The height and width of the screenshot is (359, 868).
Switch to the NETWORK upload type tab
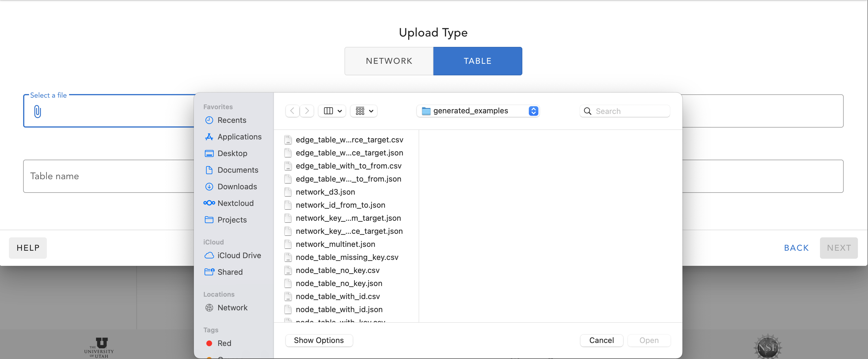389,61
